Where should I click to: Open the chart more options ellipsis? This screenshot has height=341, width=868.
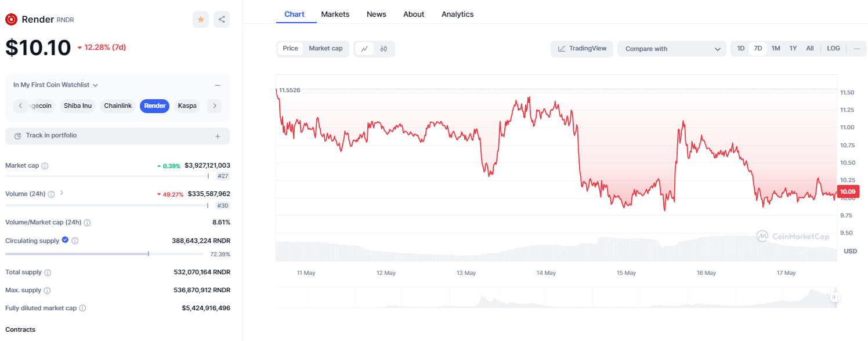pyautogui.click(x=857, y=49)
